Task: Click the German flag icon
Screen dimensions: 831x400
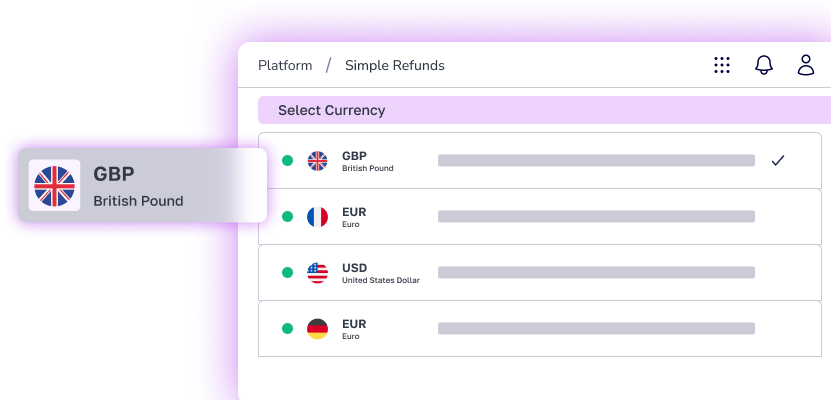Action: click(x=317, y=329)
